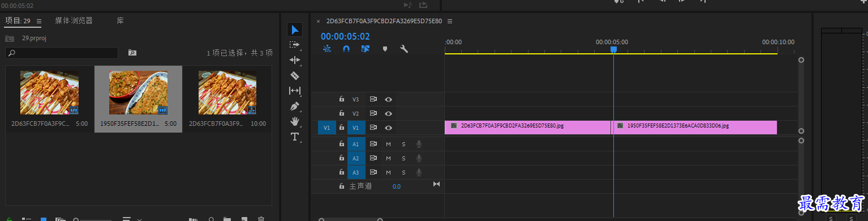The image size is (868, 221).
Task: Open the 项目 panel menu
Action: click(39, 22)
